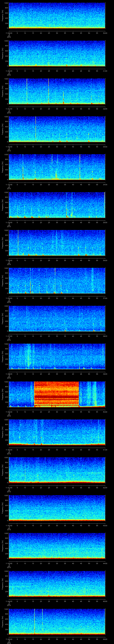The image size is (114, 644).
Task: Click the 11:40:00 start time label
Action: pos(9,450)
